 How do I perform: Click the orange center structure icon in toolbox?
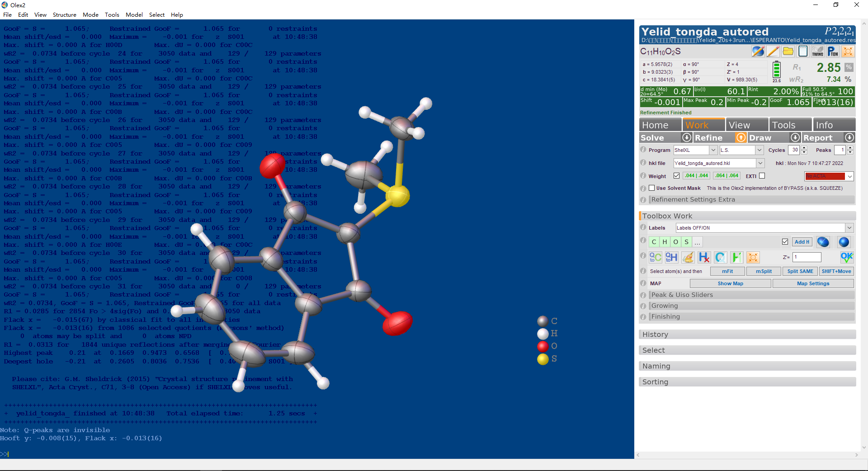(753, 258)
